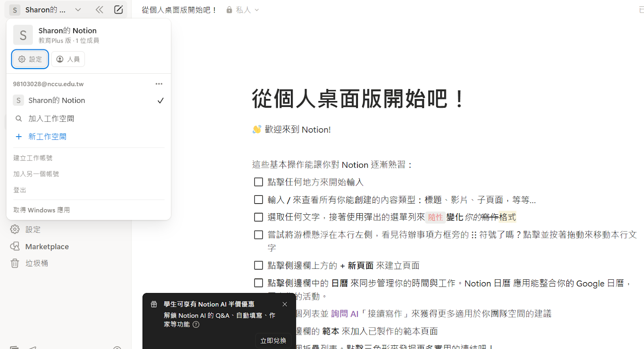Click the 加入工作空間 search option
The image size is (644, 349).
[x=51, y=118]
